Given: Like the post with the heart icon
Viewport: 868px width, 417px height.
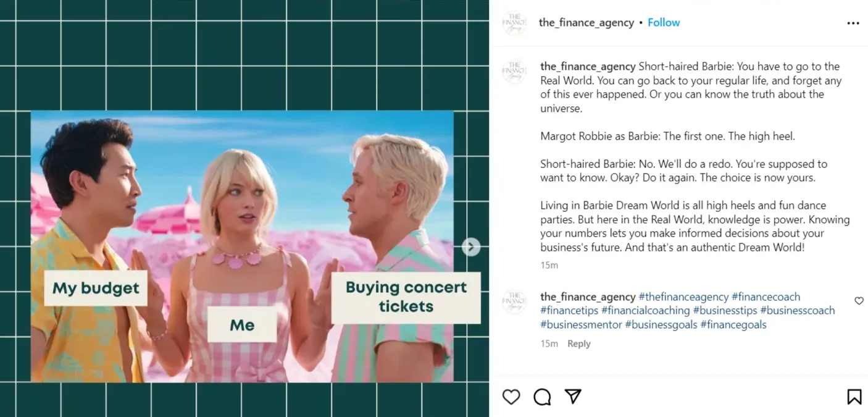Looking at the screenshot, I should coord(511,397).
